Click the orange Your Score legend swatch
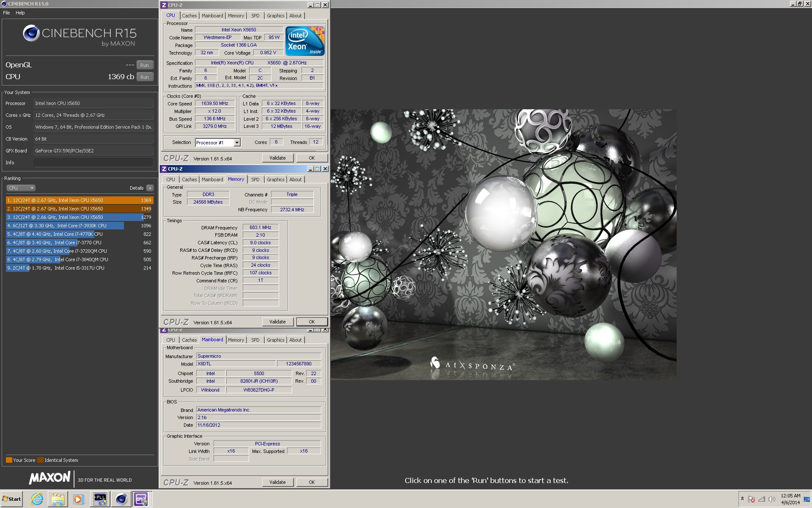 coord(9,460)
